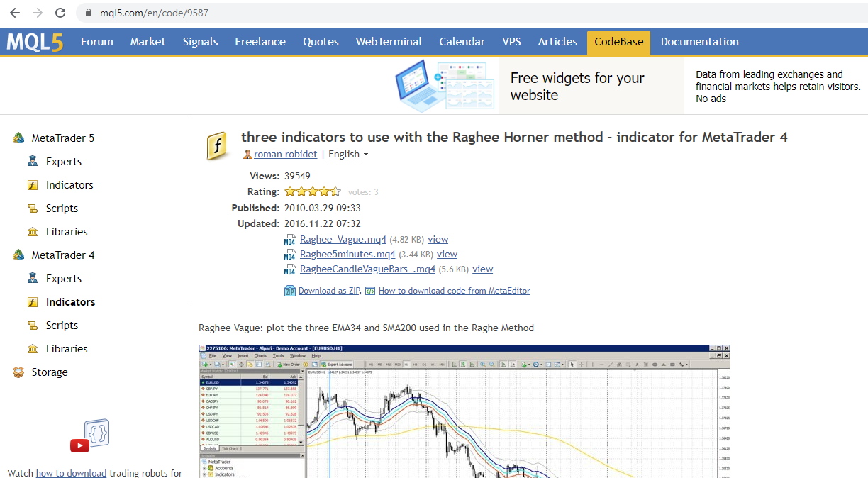Click the Indicators icon under MetaTrader 4
868x478 pixels.
[x=33, y=301]
